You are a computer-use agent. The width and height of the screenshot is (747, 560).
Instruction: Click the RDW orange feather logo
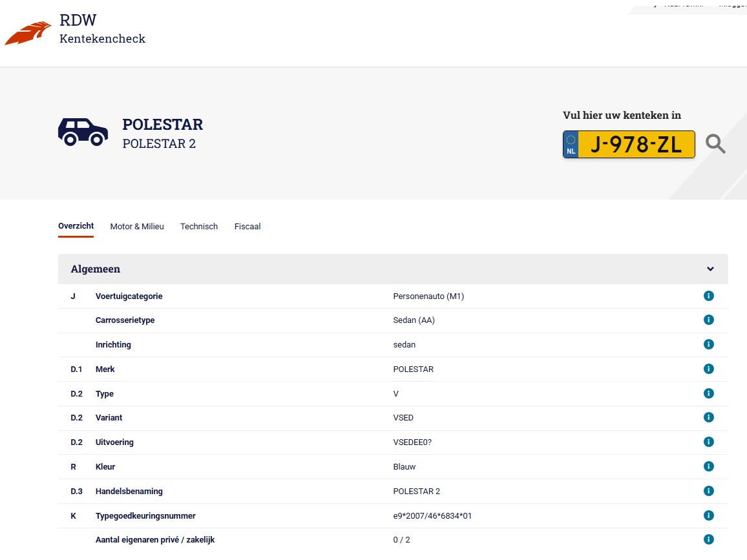point(28,33)
